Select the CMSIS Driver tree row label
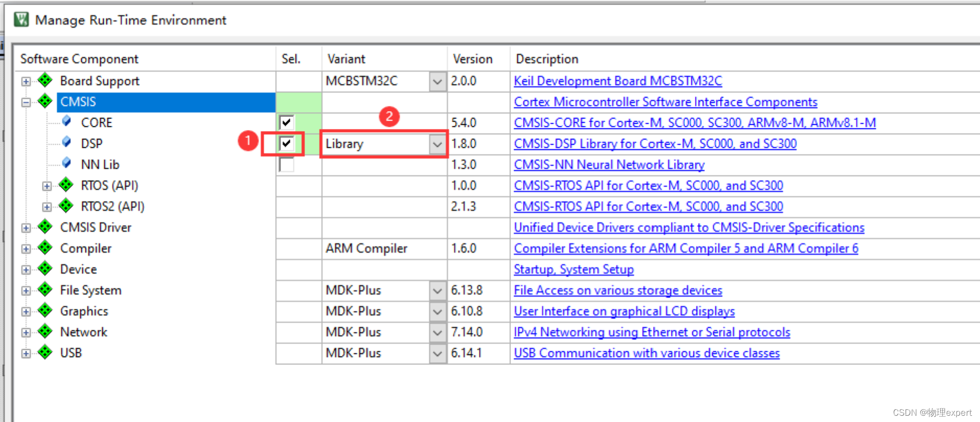This screenshot has width=980, height=422. 96,228
